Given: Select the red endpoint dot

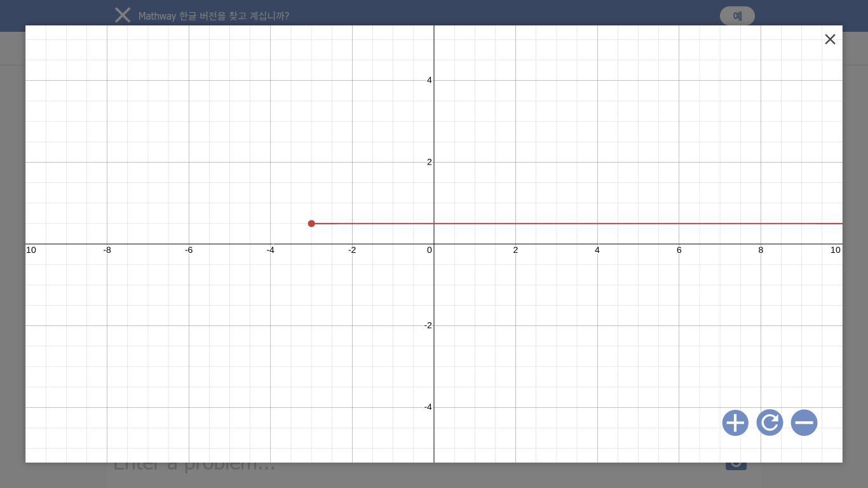Looking at the screenshot, I should [311, 224].
